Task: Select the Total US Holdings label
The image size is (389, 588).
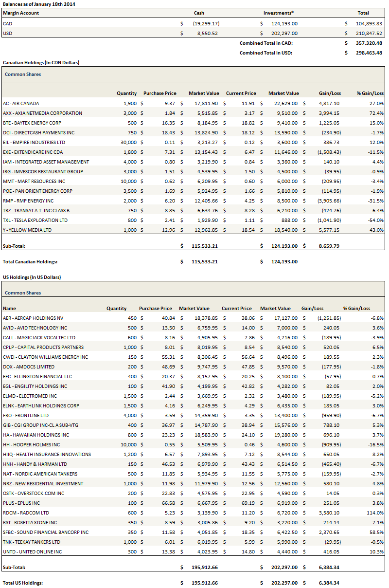Action: point(23,583)
